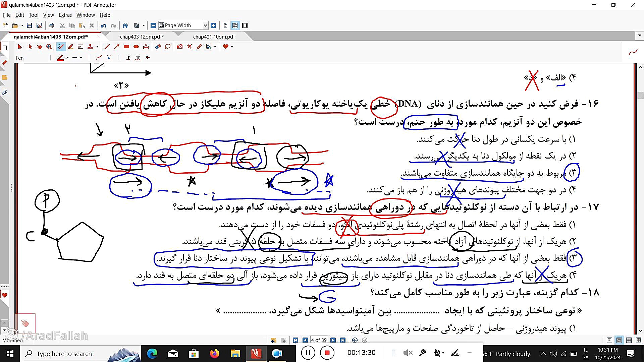Activate the Text box tool
Screen dimensions: 644x362
coord(80,47)
